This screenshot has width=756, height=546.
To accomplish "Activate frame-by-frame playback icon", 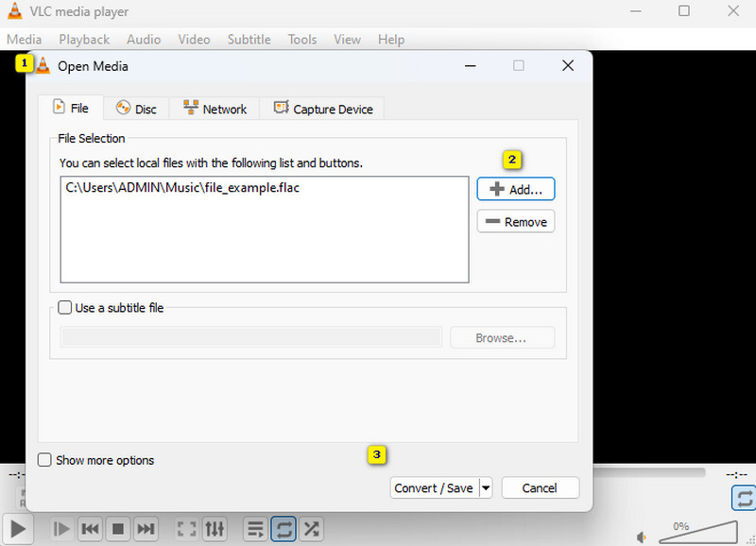I will click(60, 529).
